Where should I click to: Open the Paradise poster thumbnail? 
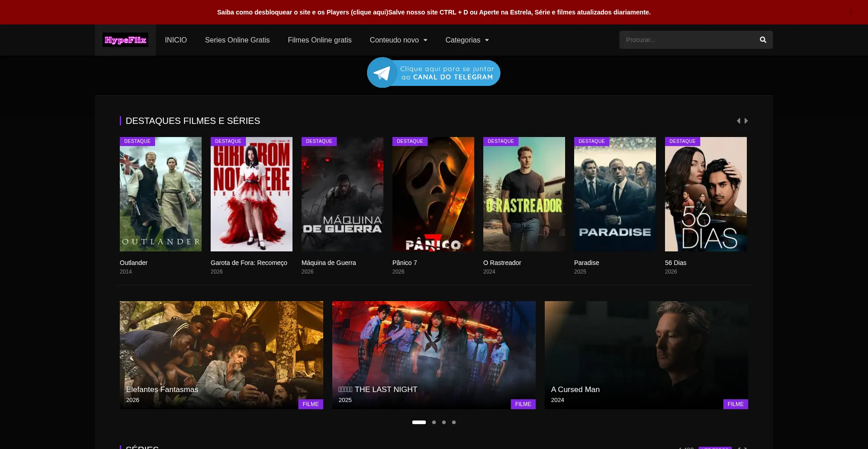615,194
